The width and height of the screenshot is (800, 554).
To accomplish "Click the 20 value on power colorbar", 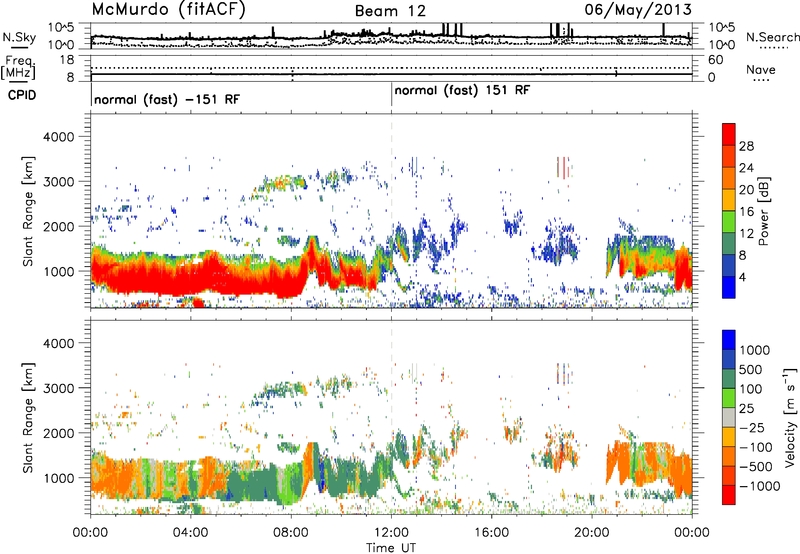I will point(746,190).
